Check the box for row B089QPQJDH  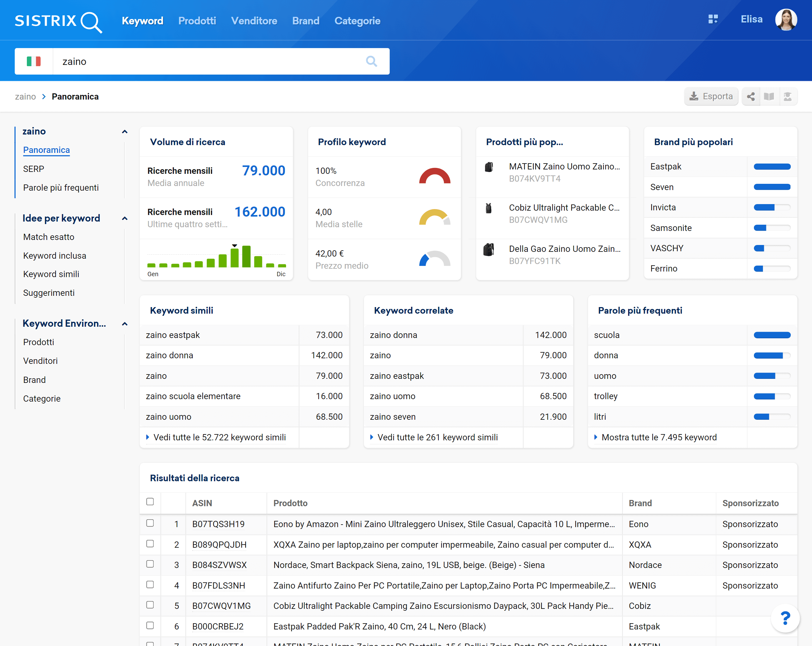[x=150, y=544]
